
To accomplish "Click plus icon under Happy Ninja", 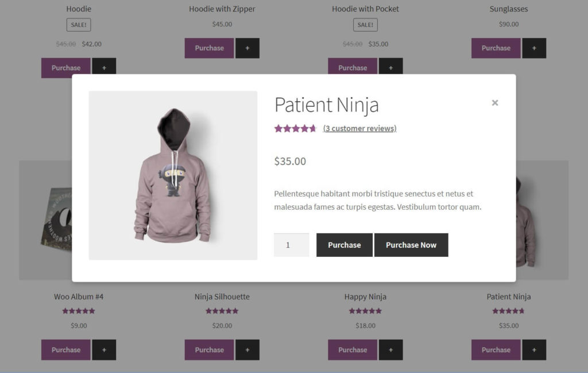I will pos(390,349).
